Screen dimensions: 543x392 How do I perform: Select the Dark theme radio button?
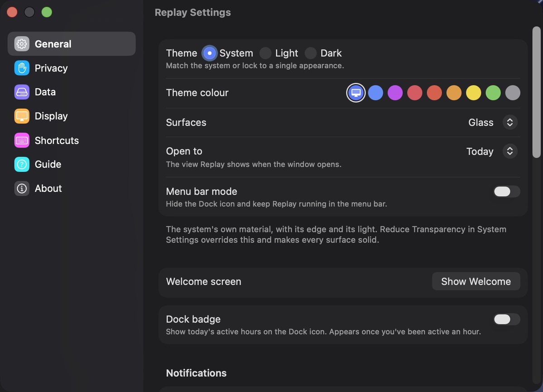(x=310, y=53)
